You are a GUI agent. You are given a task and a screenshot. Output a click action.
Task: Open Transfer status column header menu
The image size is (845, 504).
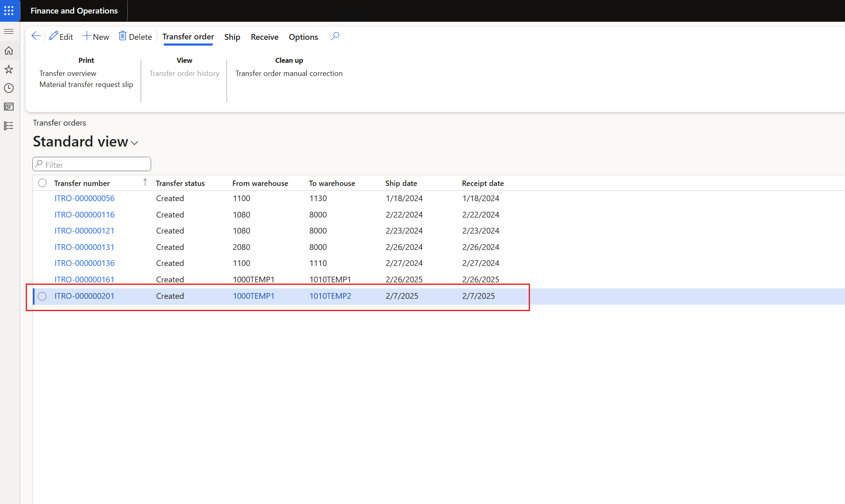click(180, 183)
